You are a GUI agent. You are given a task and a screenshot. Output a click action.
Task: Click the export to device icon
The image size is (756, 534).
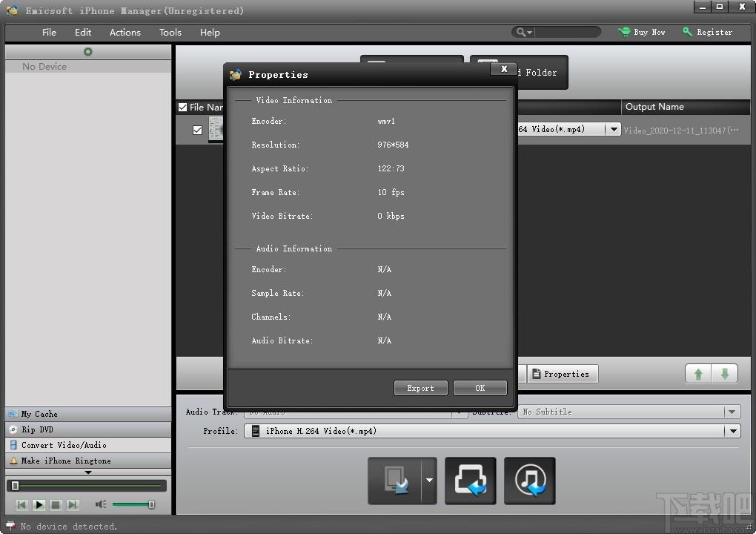click(x=395, y=481)
